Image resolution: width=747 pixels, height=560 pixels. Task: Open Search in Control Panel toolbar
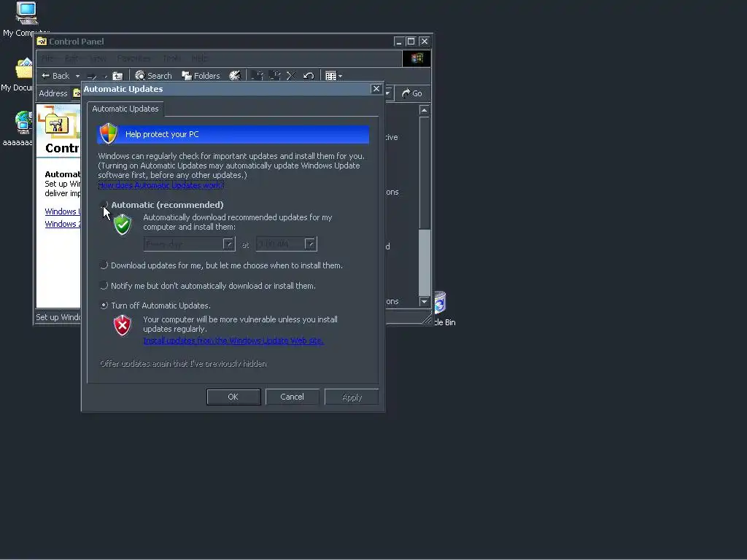point(153,76)
